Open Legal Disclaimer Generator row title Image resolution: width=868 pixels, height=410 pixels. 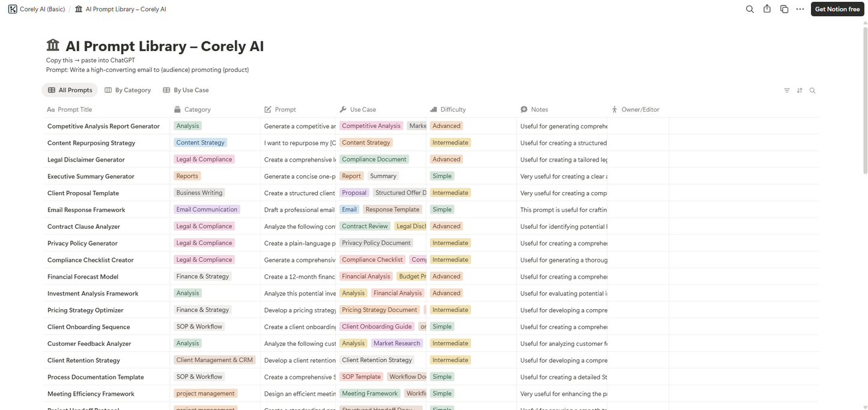(86, 160)
